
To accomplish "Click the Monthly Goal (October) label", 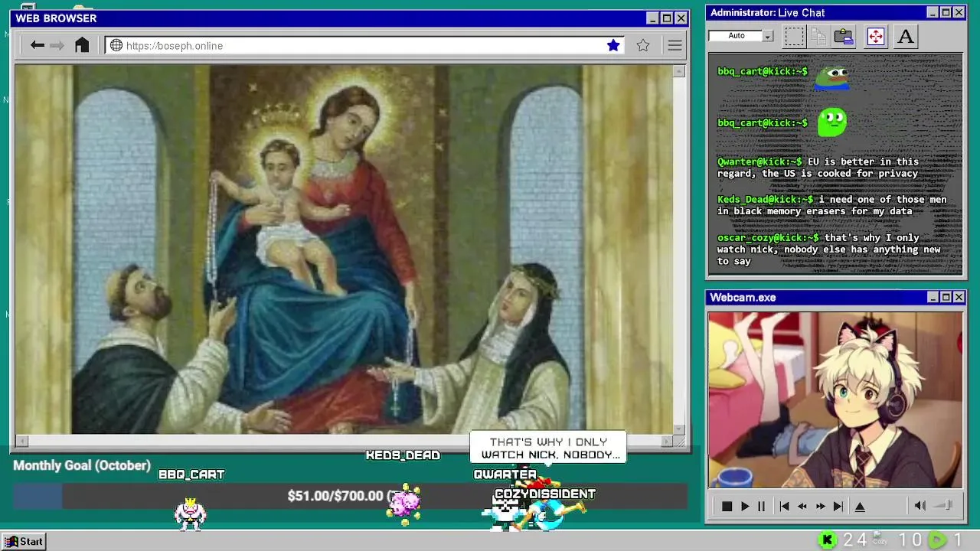I will [x=82, y=465].
